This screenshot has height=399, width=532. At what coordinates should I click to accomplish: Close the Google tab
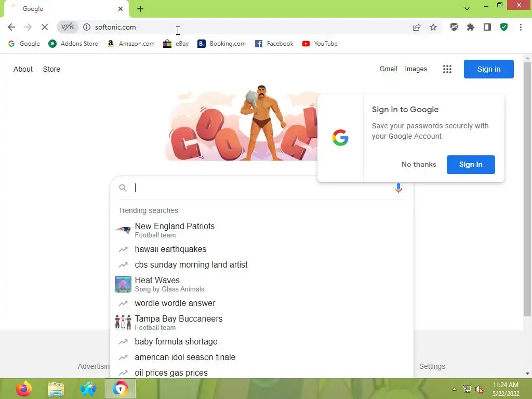[121, 9]
